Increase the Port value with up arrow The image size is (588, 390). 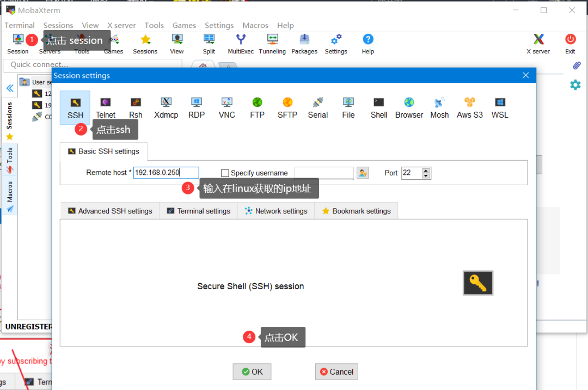click(426, 170)
